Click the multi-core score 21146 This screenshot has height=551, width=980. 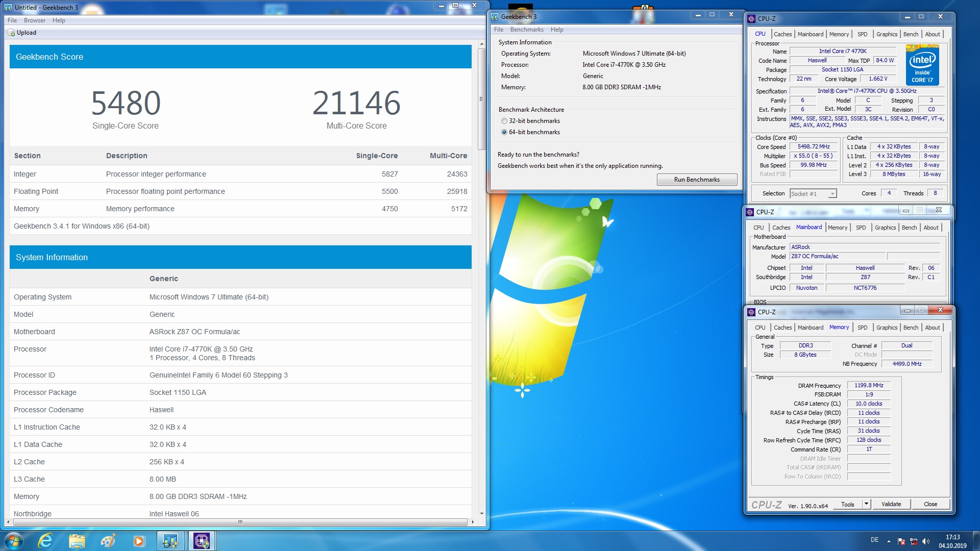point(356,103)
